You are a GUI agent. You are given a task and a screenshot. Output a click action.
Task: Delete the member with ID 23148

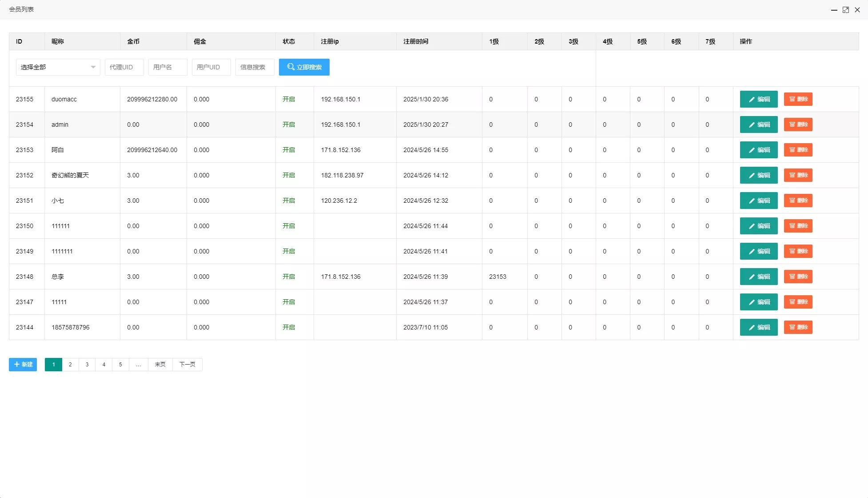point(798,277)
